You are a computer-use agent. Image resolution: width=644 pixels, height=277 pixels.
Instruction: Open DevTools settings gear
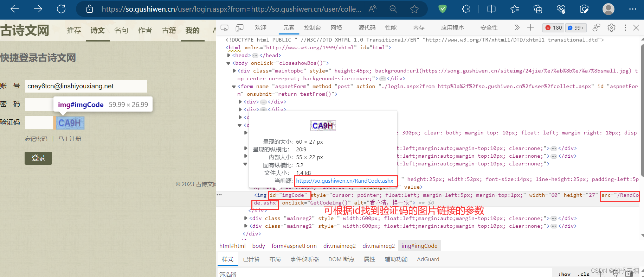coord(612,28)
